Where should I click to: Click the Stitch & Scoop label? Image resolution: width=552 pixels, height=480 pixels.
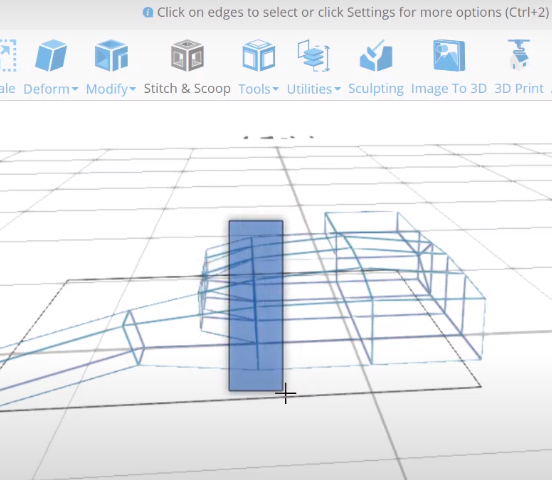click(x=187, y=88)
